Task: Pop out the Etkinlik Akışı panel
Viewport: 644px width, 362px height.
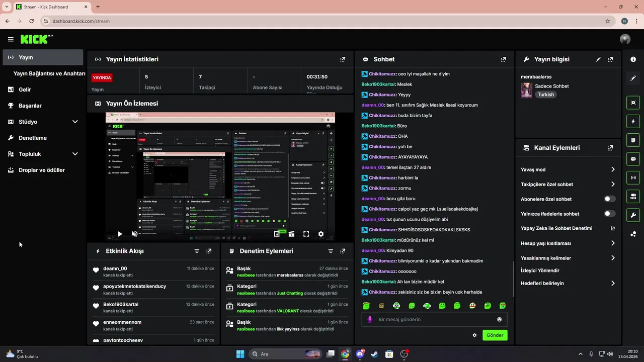Action: (x=209, y=251)
